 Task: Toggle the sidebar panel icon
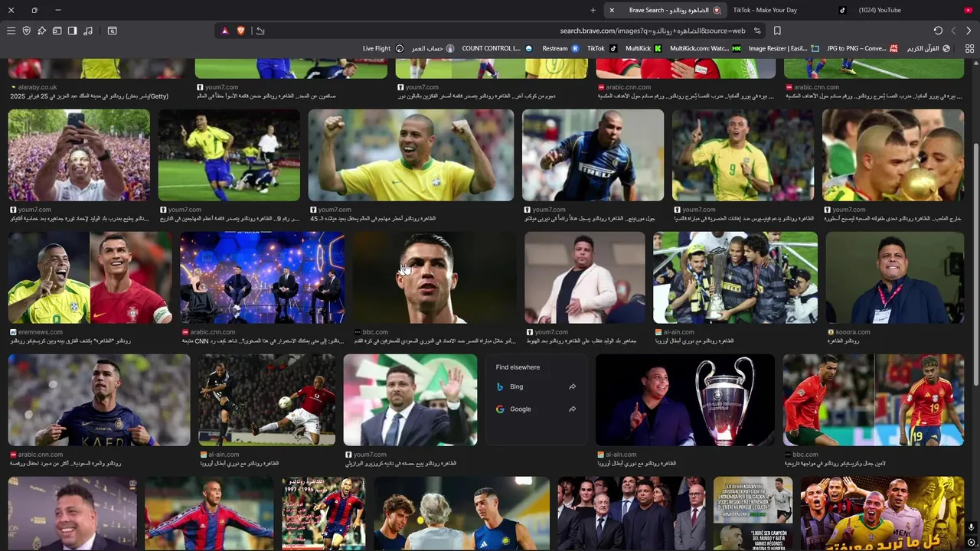tap(72, 31)
